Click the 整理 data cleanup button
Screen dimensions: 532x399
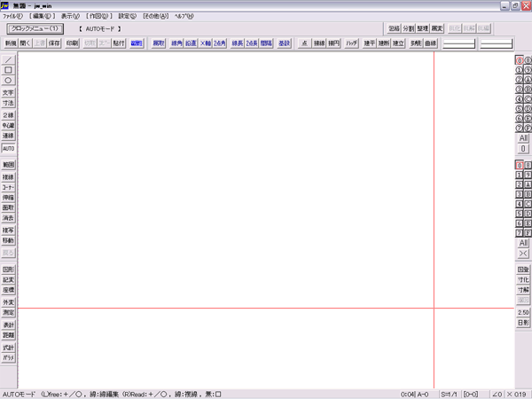[x=423, y=28]
